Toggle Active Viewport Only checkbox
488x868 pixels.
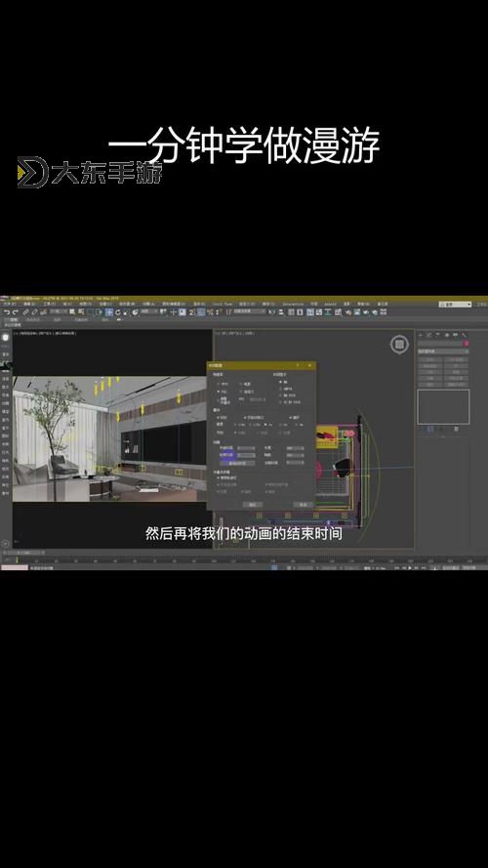(245, 417)
